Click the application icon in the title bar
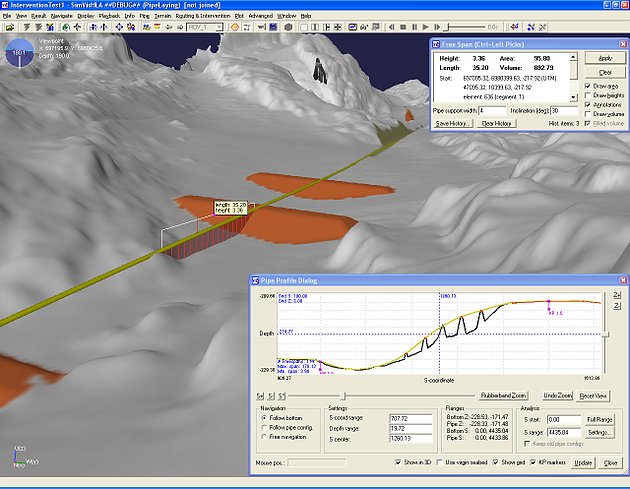 tap(7, 5)
